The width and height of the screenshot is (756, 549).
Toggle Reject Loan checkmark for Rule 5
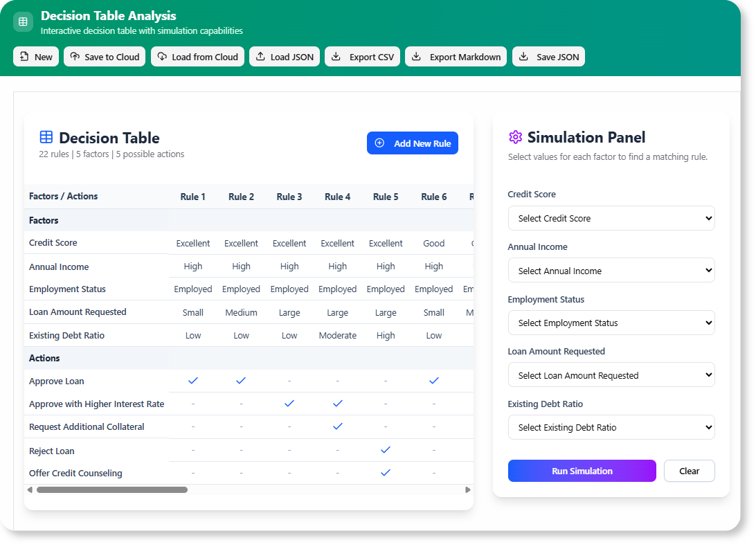(x=386, y=449)
